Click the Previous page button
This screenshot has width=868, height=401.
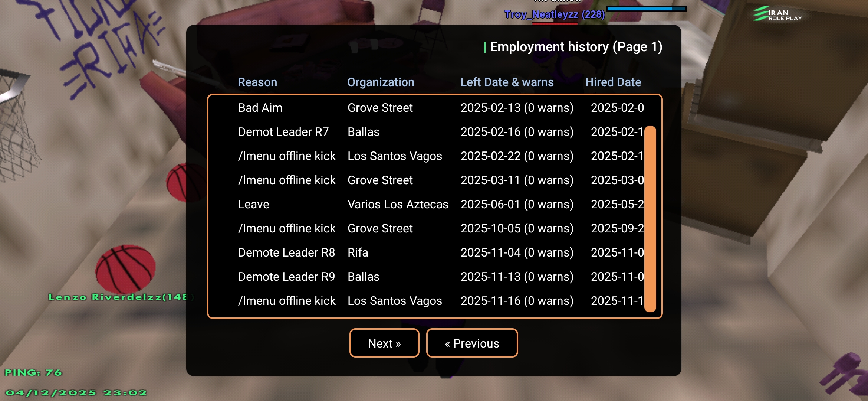[x=472, y=343]
